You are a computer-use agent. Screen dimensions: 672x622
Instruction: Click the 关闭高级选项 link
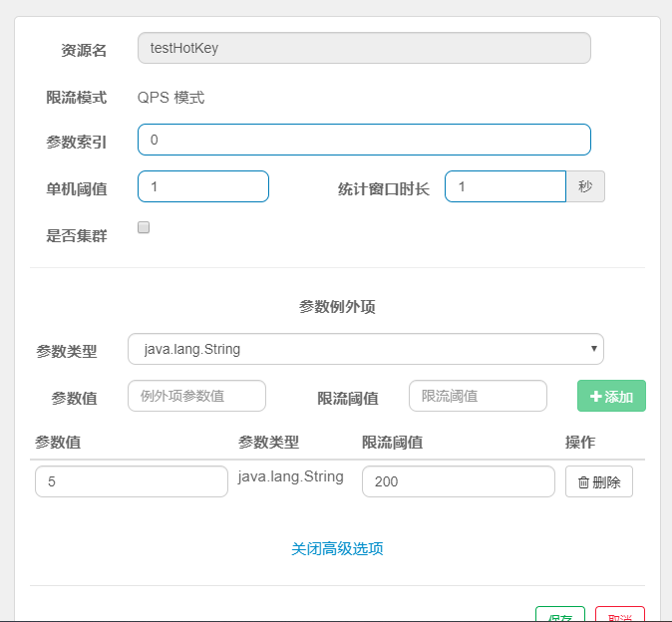click(337, 548)
